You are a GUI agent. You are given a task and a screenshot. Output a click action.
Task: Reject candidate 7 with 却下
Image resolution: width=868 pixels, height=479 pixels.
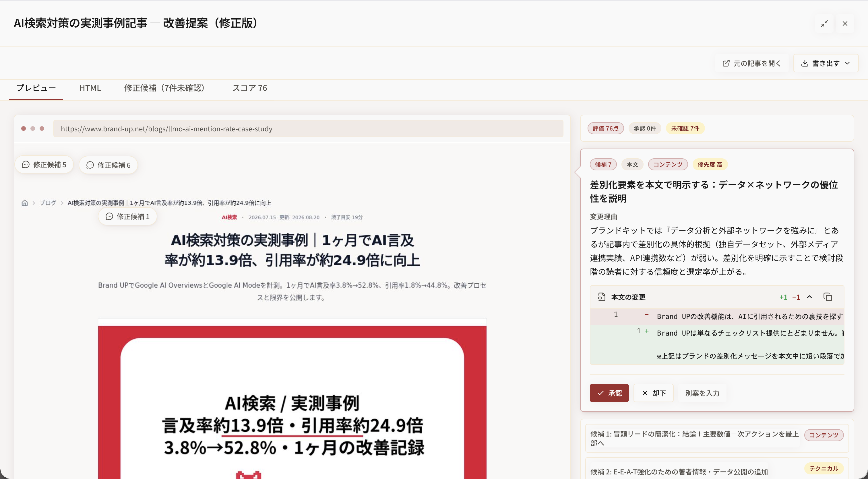[654, 393]
